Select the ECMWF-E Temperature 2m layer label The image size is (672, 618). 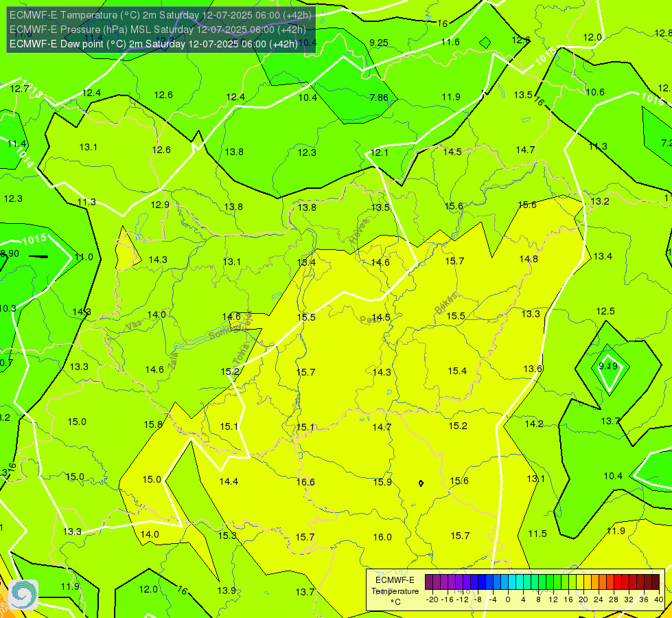161,15
